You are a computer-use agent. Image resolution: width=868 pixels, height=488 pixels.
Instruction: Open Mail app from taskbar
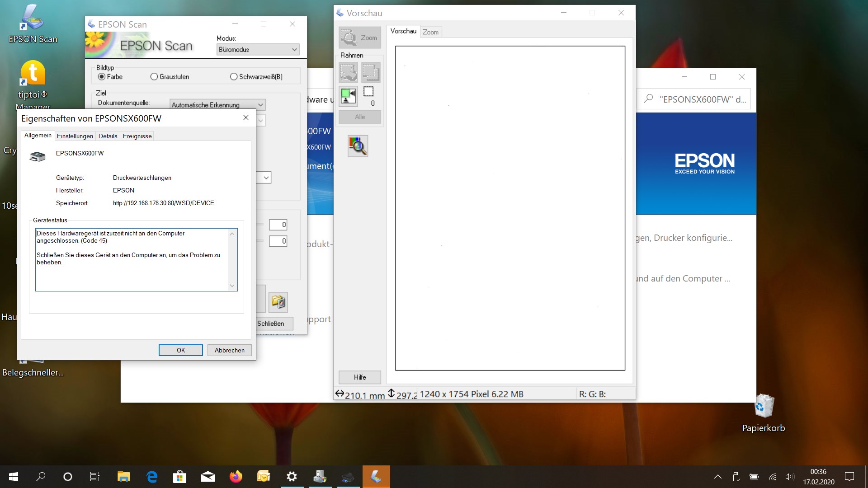208,477
